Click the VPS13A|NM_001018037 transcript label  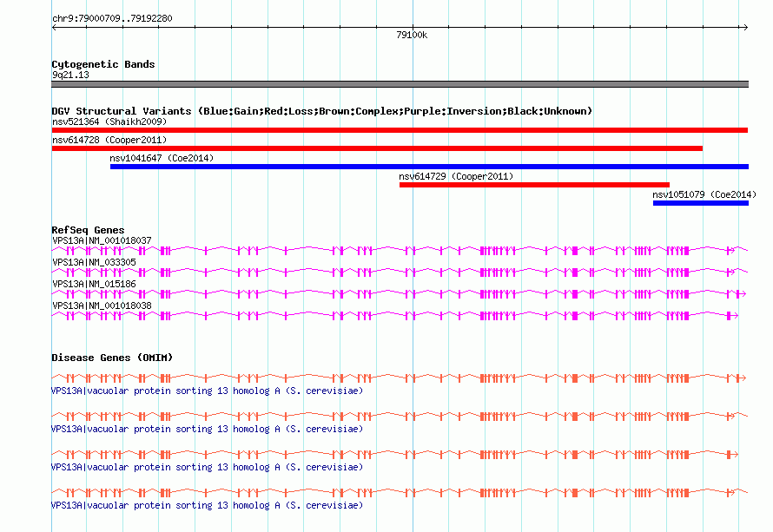point(102,241)
